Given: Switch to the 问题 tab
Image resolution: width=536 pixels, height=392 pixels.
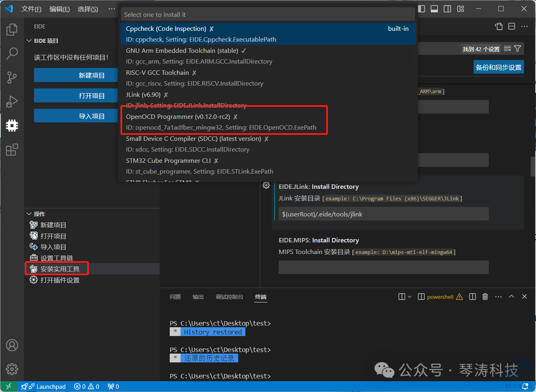Looking at the screenshot, I should tap(175, 297).
